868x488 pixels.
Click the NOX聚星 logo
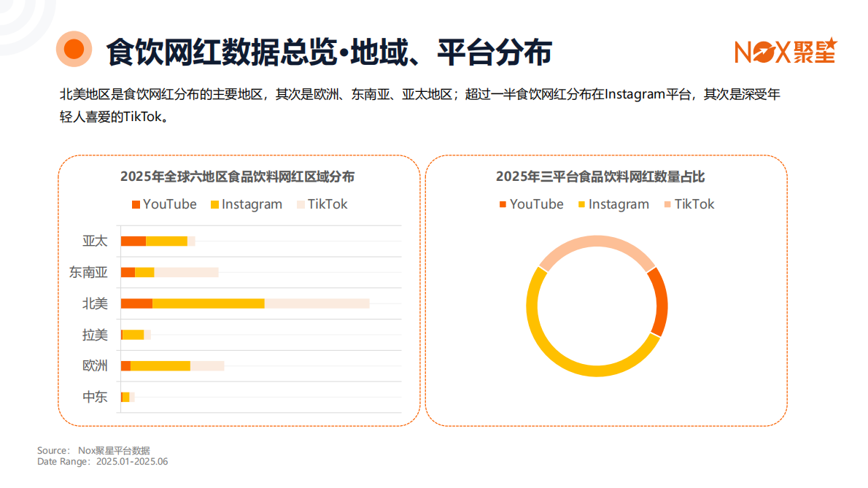[x=784, y=51]
